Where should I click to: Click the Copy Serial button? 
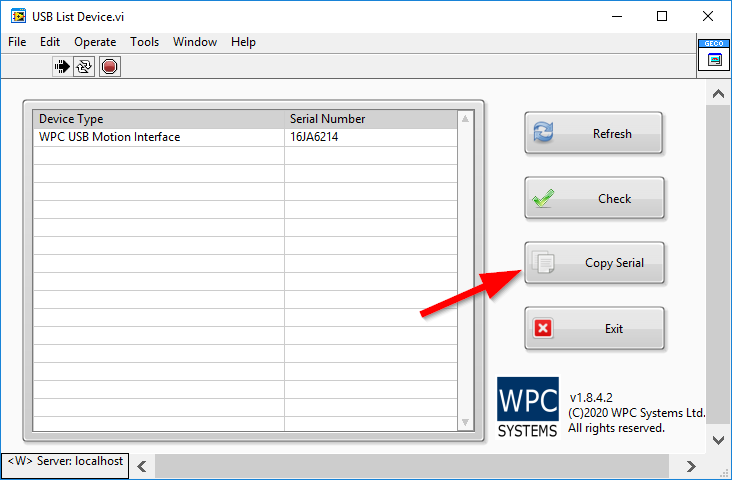pos(593,263)
